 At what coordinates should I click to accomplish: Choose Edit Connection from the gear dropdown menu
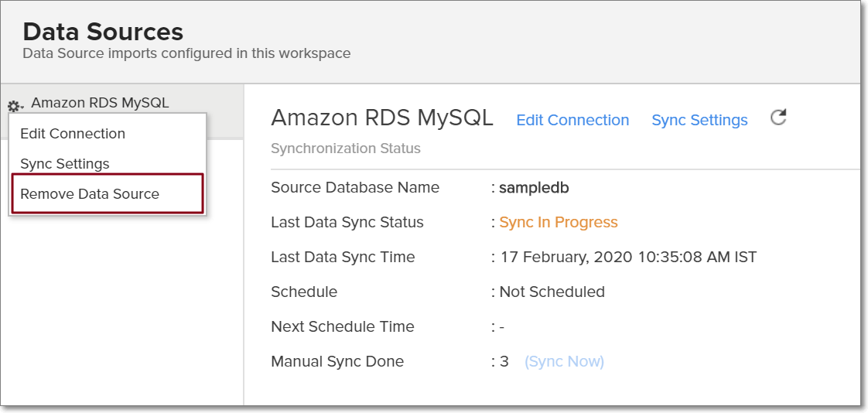pyautogui.click(x=73, y=133)
